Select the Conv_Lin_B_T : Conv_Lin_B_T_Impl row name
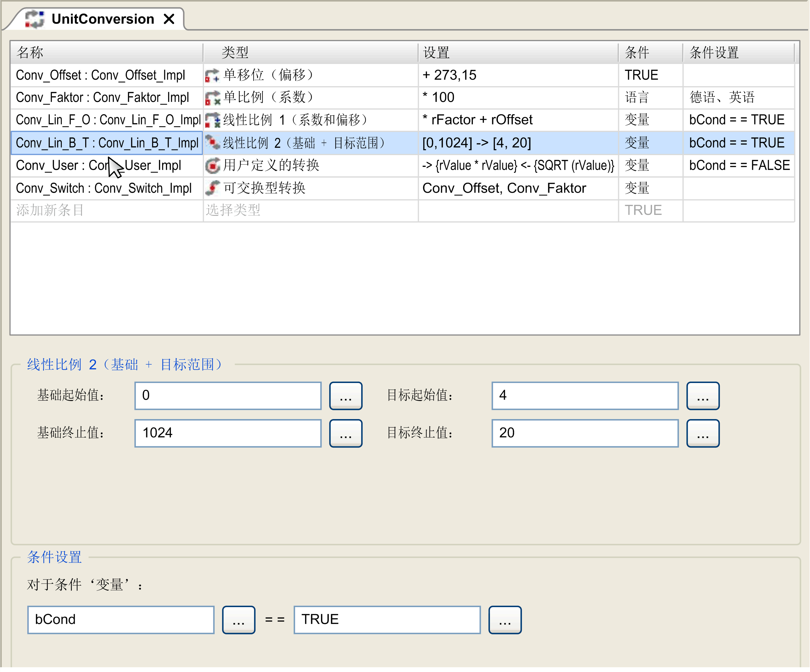Viewport: 810px width, 672px height. tap(107, 143)
